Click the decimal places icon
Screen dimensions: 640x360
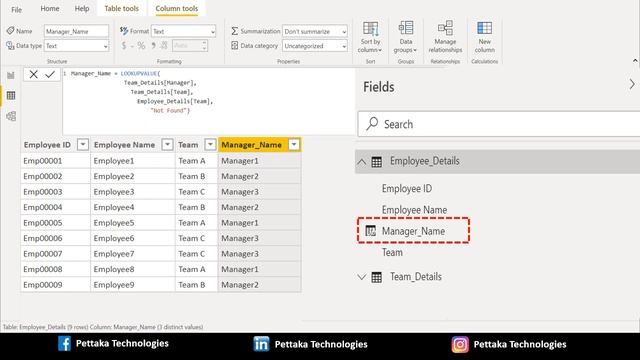(x=164, y=46)
